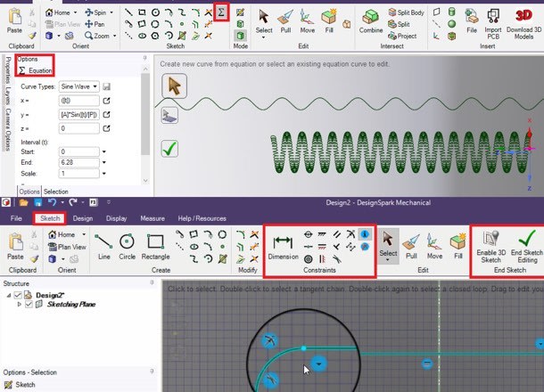Click the Paste icon in the lower window's Clipboard group
This screenshot has width=544, height=392.
click(x=15, y=246)
